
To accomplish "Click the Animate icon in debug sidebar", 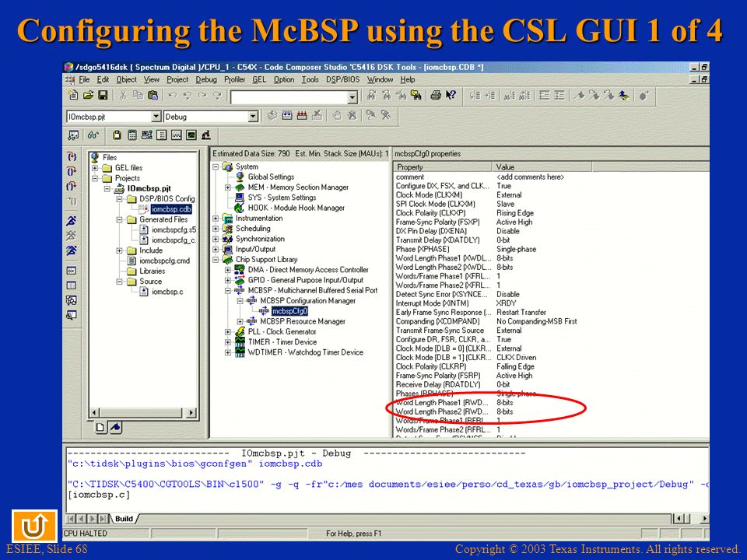I will point(72,250).
